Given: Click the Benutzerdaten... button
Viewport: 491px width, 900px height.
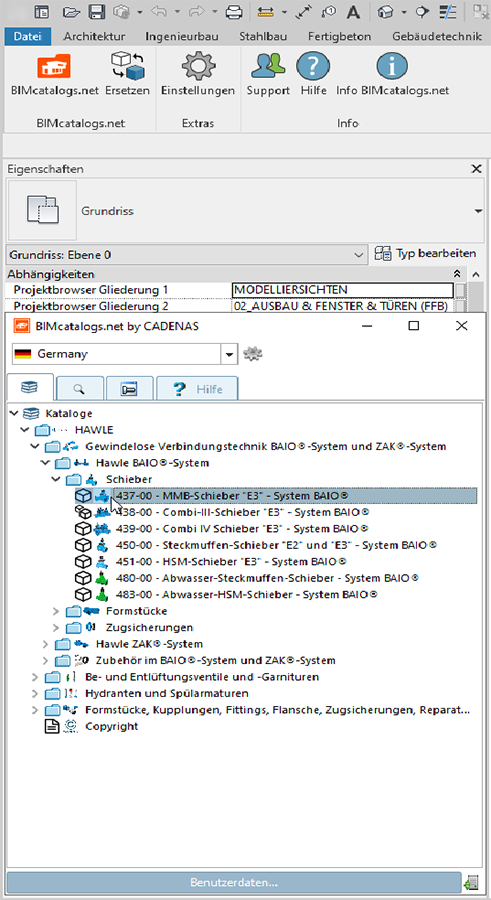Looking at the screenshot, I should point(234,881).
